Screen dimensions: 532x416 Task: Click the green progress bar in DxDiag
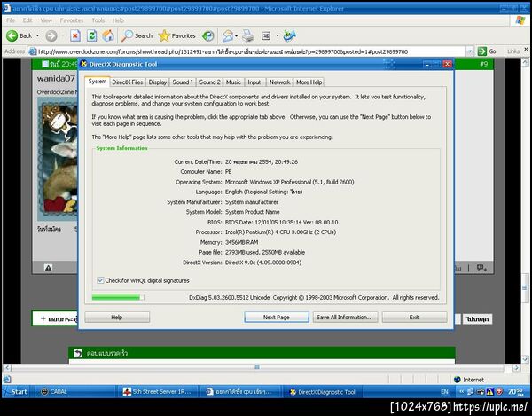[118, 297]
